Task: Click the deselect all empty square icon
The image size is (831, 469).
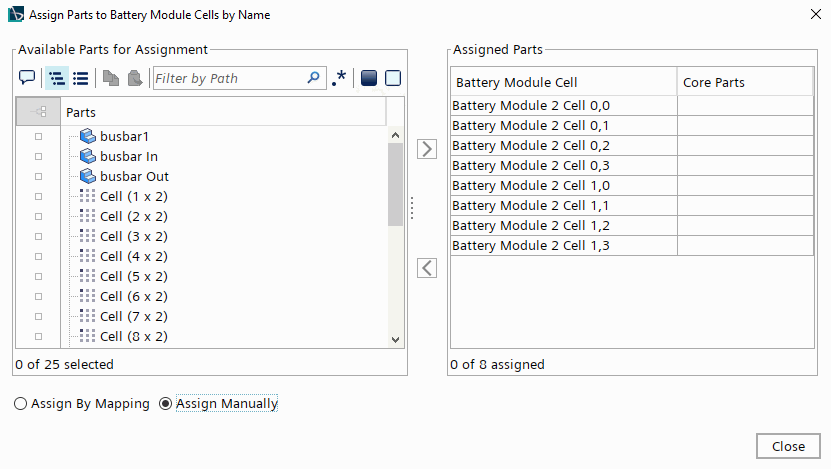Action: pyautogui.click(x=393, y=78)
